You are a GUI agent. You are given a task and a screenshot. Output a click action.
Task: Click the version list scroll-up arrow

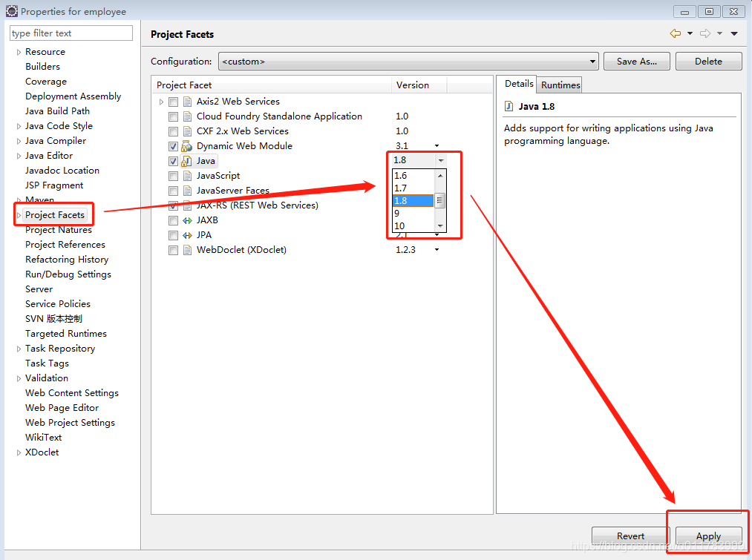[440, 176]
